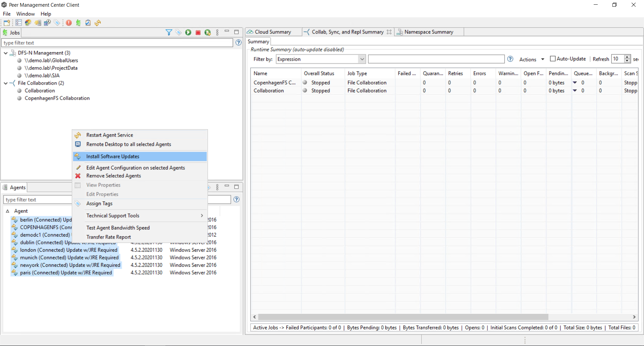Click the green Start job icon in Jobs panel
Image resolution: width=644 pixels, height=346 pixels.
click(x=188, y=33)
